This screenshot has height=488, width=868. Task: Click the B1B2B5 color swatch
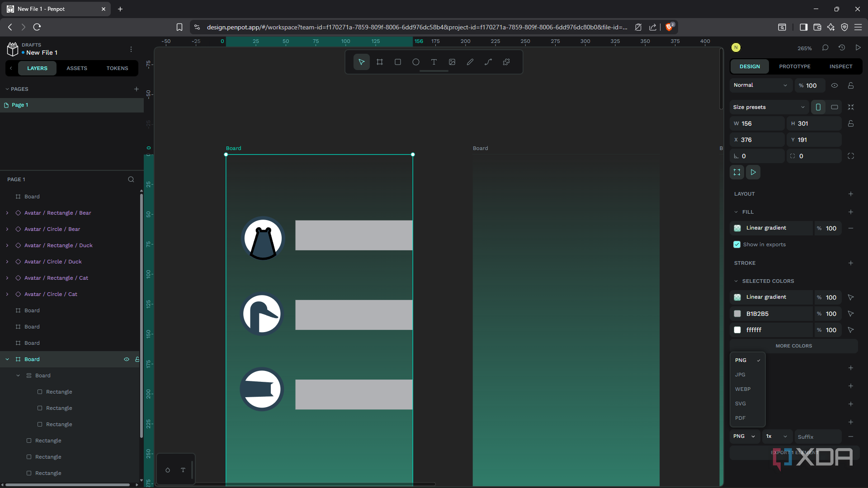pyautogui.click(x=737, y=314)
